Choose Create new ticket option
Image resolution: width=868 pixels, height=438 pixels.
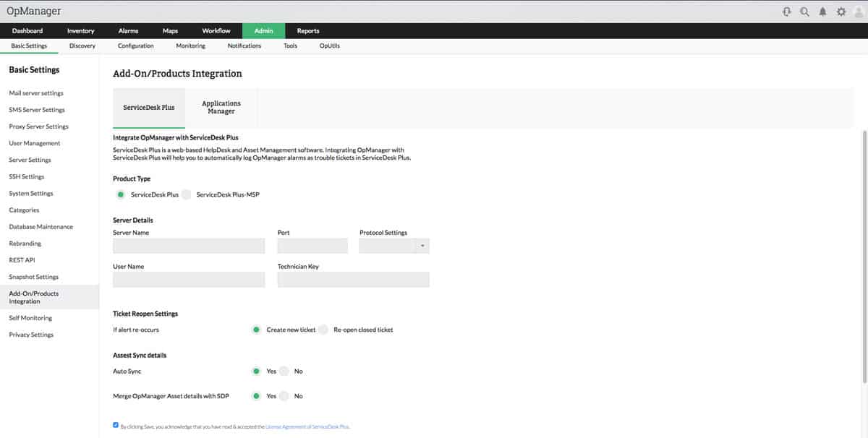256,330
